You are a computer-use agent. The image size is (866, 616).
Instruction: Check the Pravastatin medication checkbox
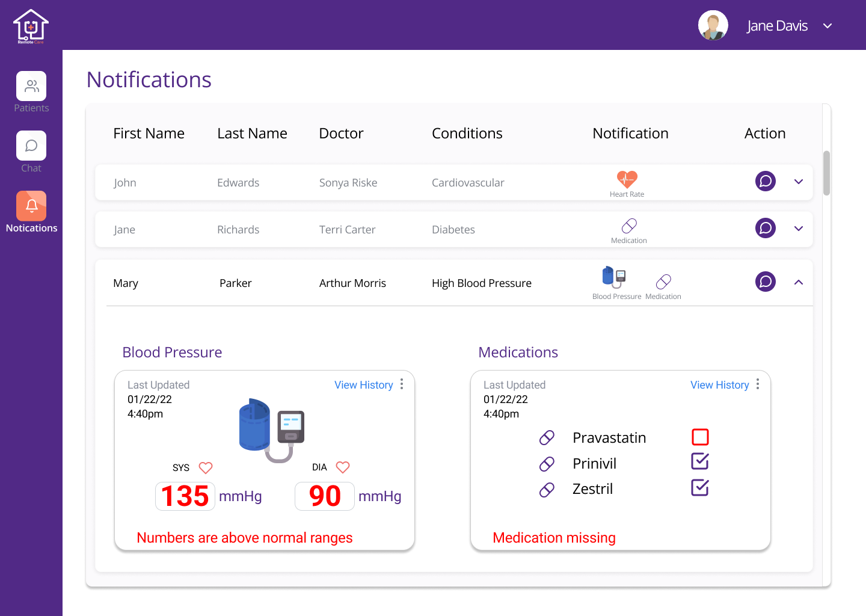click(700, 437)
